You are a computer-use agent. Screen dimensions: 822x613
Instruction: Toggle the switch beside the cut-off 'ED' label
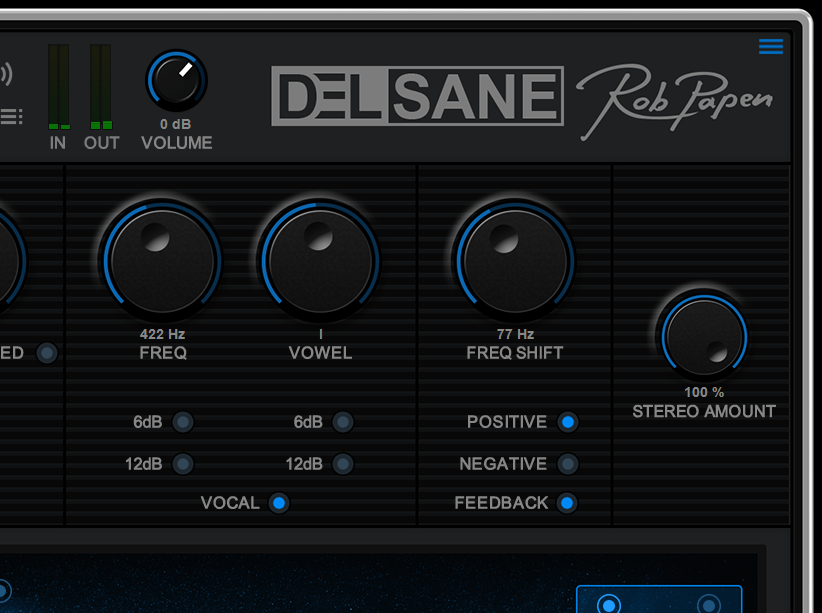click(x=47, y=353)
